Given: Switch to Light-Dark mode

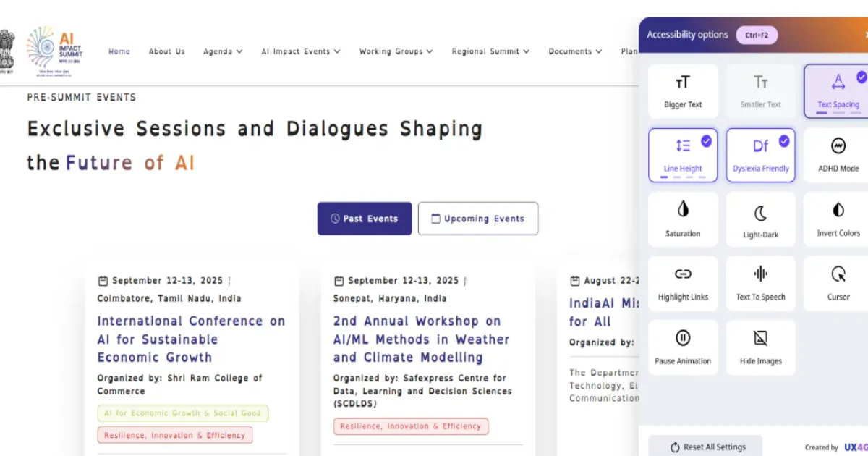Looking at the screenshot, I should [x=760, y=219].
